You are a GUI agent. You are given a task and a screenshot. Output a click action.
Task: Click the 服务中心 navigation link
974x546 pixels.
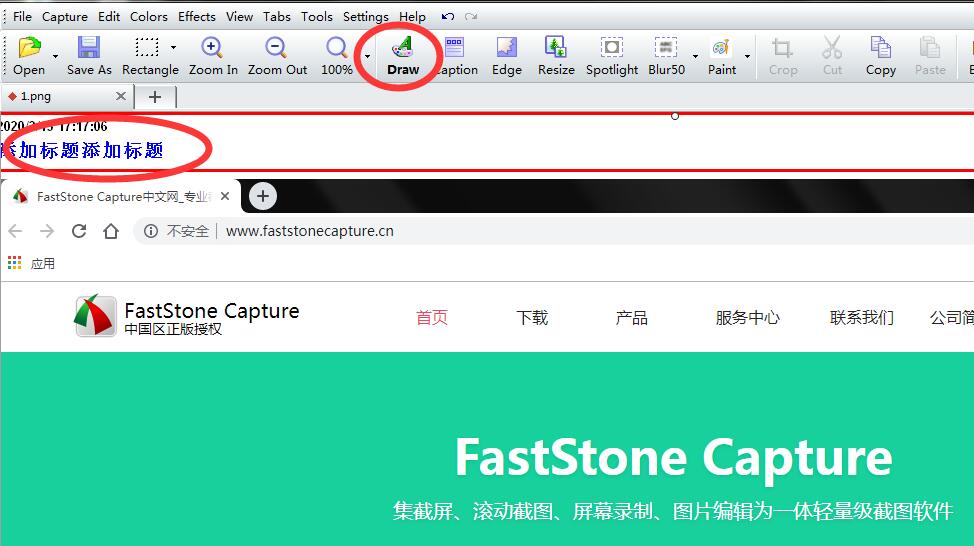[747, 317]
